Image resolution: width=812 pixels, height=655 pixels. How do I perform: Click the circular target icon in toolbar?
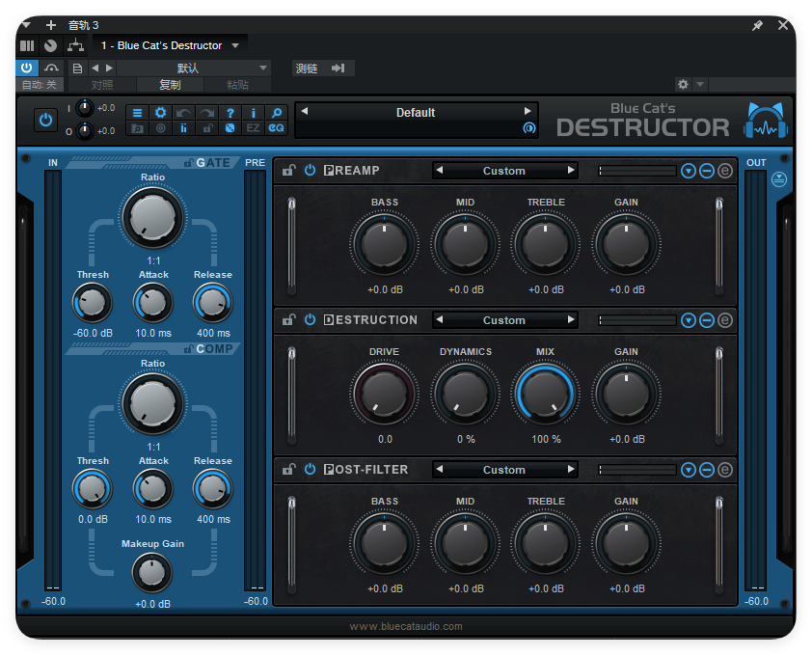click(x=160, y=128)
